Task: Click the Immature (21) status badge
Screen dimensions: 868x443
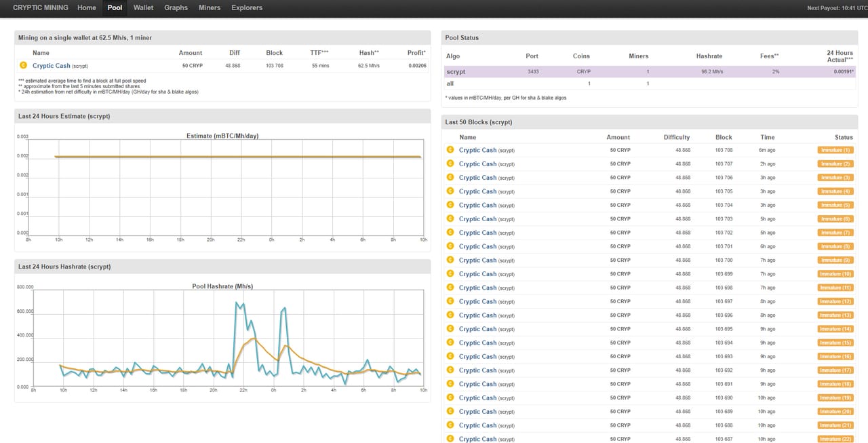Action: click(x=835, y=425)
